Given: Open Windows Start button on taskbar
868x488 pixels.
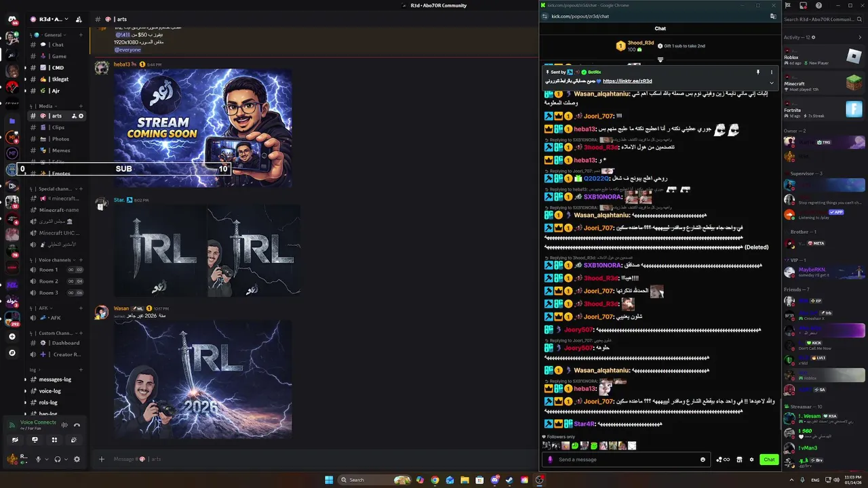Looking at the screenshot, I should tap(329, 480).
